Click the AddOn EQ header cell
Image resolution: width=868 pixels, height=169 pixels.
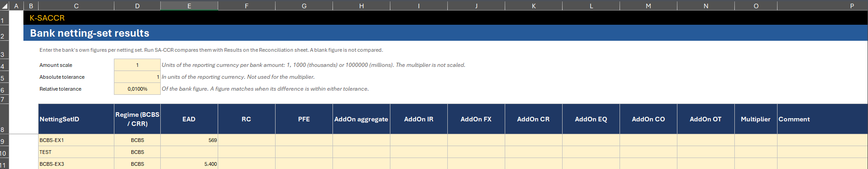click(591, 119)
